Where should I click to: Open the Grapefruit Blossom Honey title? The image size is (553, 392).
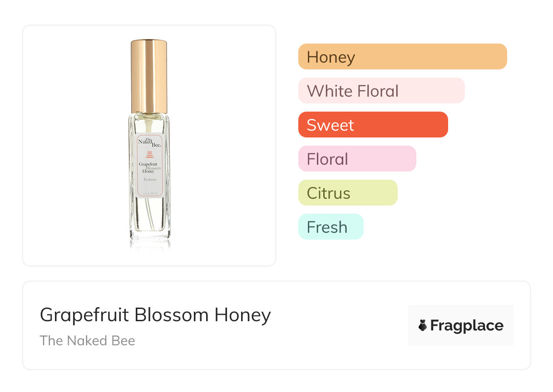pos(155,314)
